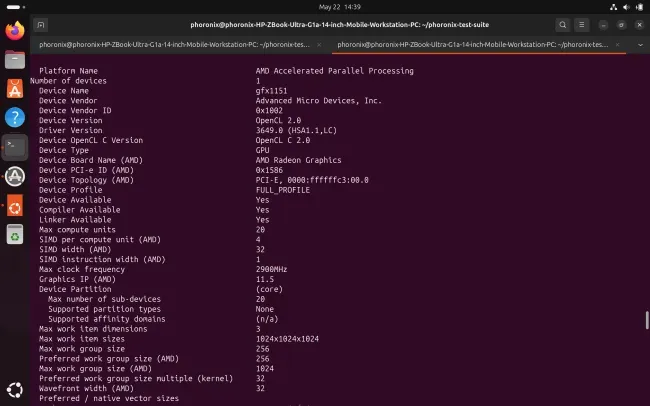Open Software Updater dock icon
650x406 pixels.
pos(15,176)
